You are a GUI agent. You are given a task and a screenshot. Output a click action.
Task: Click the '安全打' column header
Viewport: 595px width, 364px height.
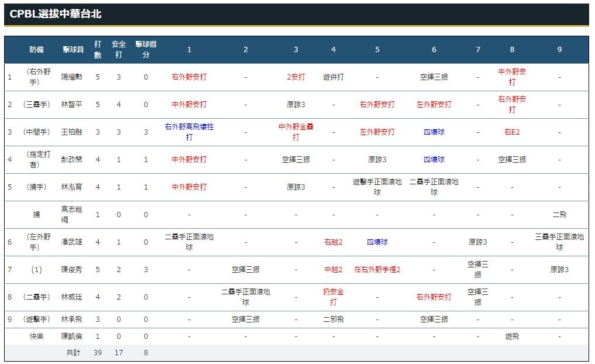[x=119, y=49]
